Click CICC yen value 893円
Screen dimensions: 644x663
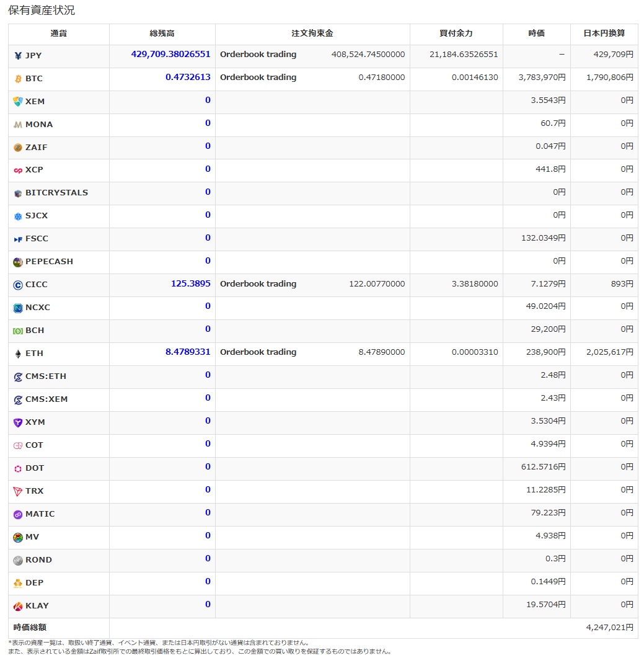(622, 284)
